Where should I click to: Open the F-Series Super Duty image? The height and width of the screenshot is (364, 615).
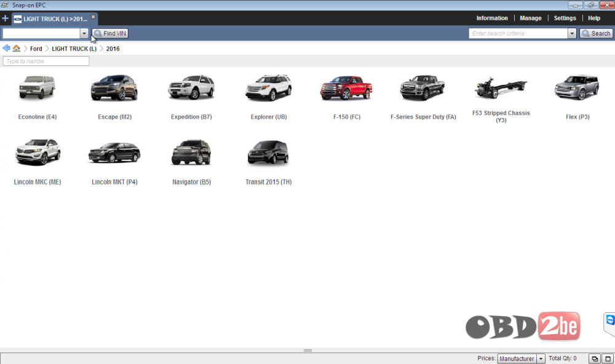coord(423,87)
